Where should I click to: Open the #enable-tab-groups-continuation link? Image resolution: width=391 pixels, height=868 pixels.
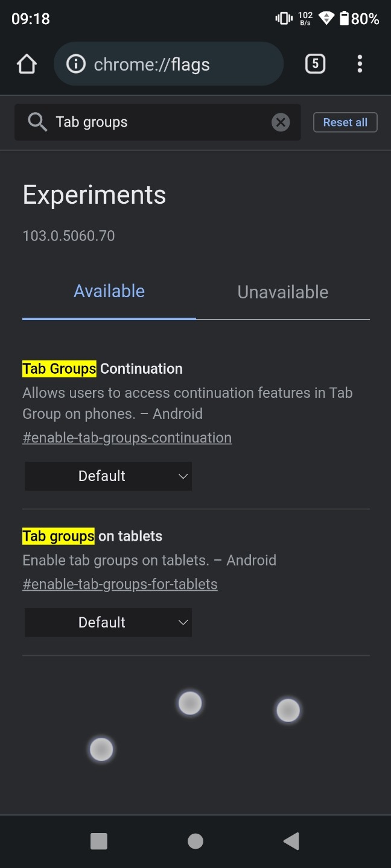coord(127,438)
